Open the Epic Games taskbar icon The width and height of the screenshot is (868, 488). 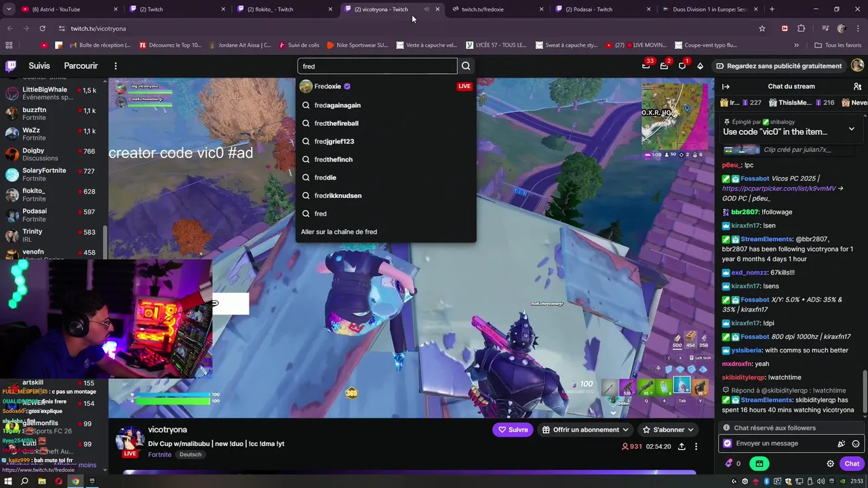(x=92, y=481)
